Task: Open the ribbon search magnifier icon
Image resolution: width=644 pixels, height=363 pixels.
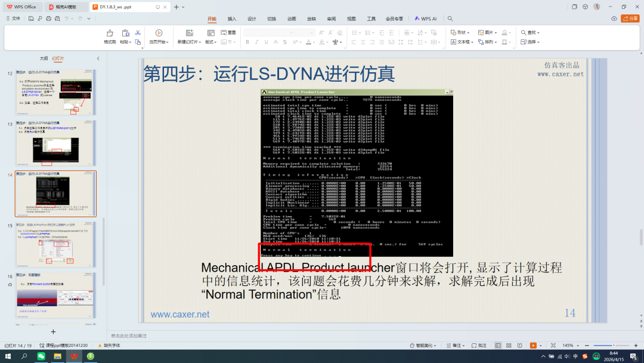Action: tap(450, 19)
